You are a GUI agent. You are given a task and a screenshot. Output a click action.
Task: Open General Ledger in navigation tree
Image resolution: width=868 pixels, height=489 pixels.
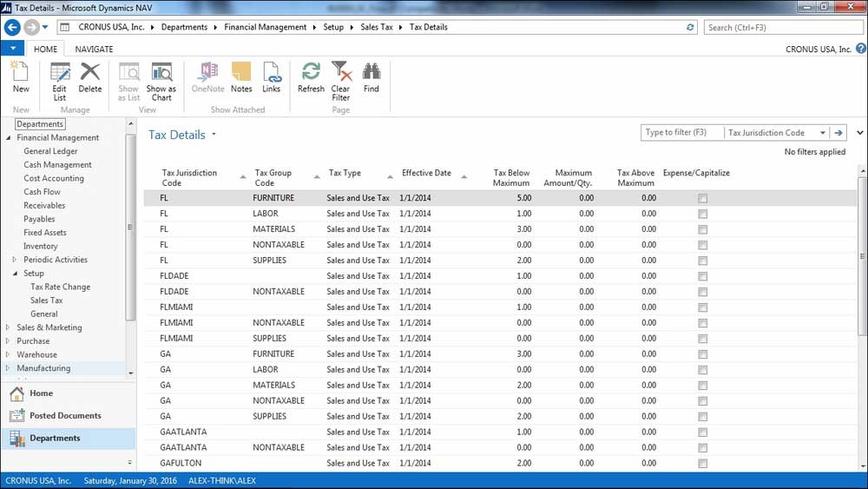coord(50,151)
